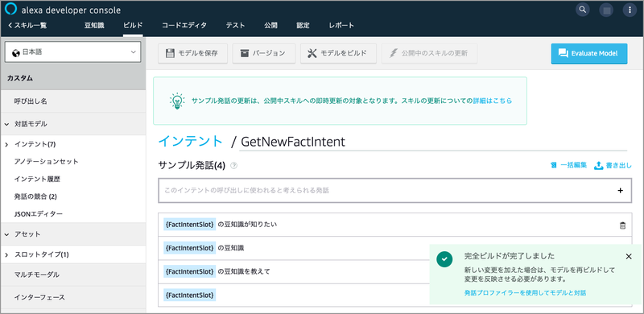
Task: Edit the GetNewFactIntent name field
Action: tap(433, 143)
